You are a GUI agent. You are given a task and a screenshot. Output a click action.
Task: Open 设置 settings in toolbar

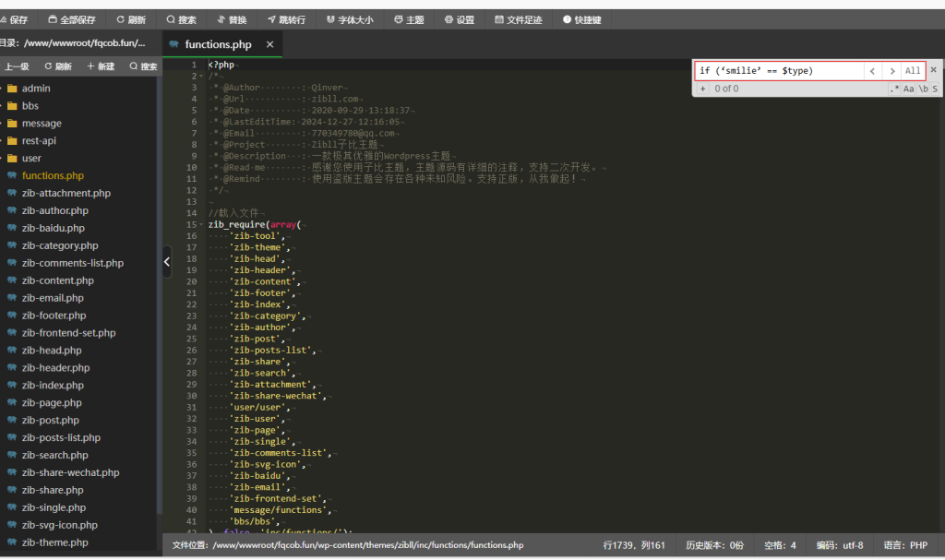click(460, 20)
